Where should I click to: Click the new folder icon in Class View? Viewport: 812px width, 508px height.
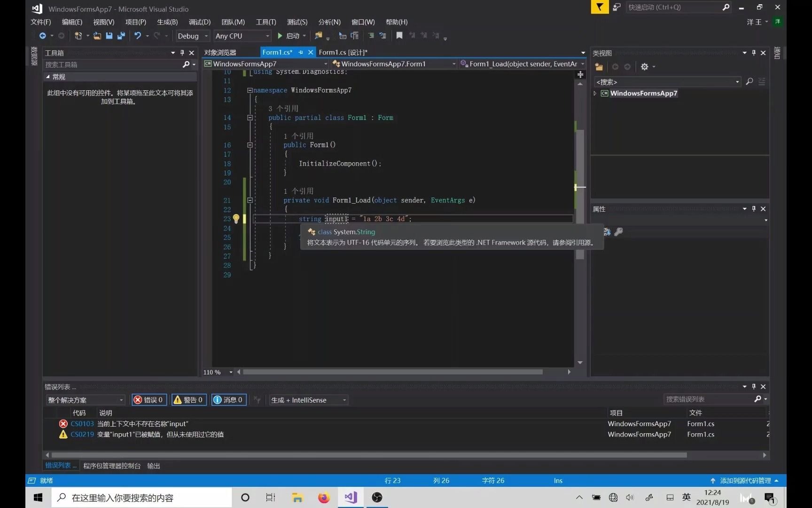click(599, 67)
